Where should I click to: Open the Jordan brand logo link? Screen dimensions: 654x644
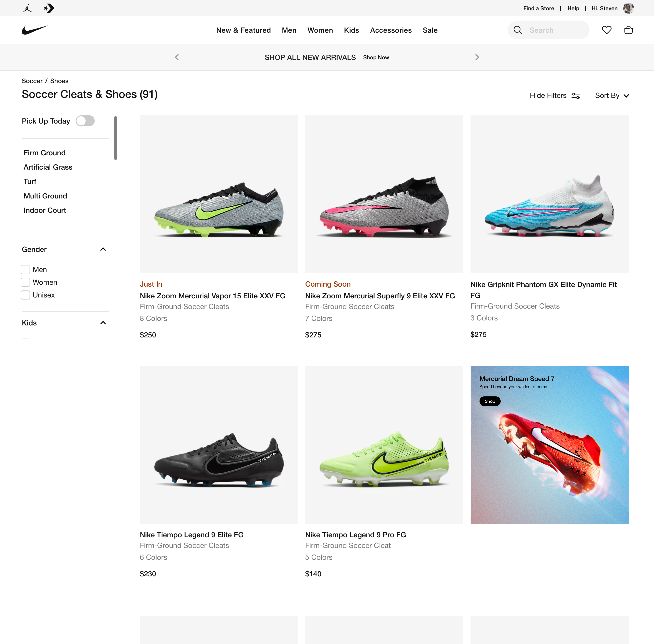27,8
